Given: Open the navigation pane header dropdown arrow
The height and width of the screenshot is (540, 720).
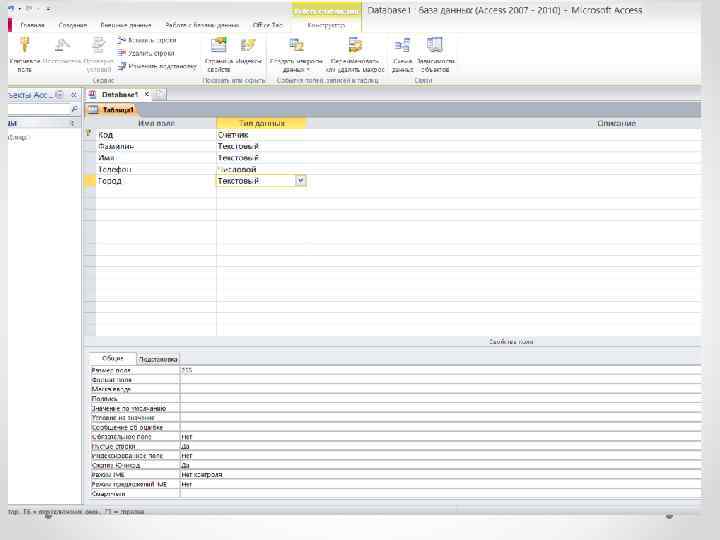Looking at the screenshot, I should (x=59, y=95).
